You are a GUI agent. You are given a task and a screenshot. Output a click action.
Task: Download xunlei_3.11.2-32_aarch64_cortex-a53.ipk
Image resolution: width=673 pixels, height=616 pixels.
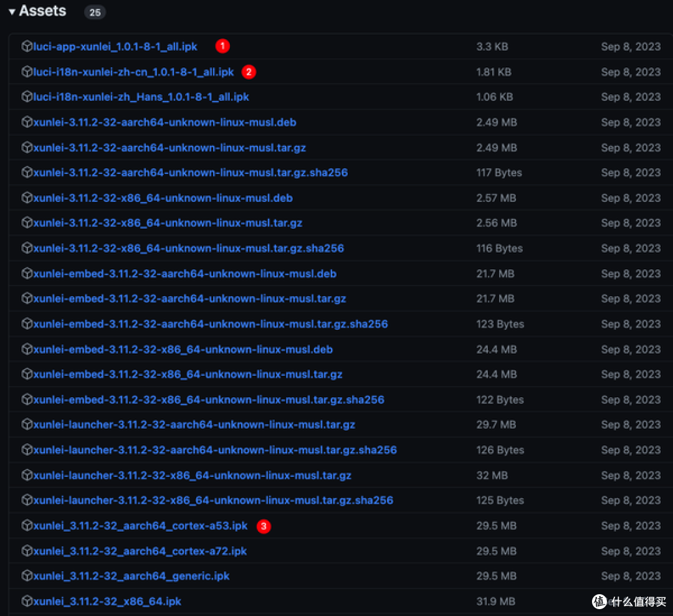[140, 526]
